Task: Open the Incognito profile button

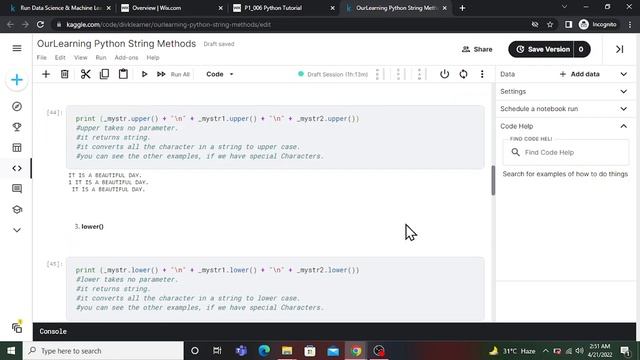Action: pos(598,24)
